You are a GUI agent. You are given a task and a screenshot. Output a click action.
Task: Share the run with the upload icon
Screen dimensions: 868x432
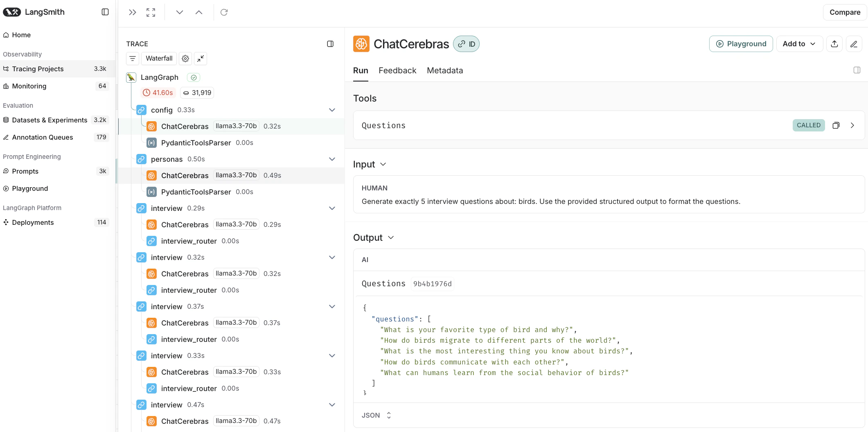coord(834,44)
